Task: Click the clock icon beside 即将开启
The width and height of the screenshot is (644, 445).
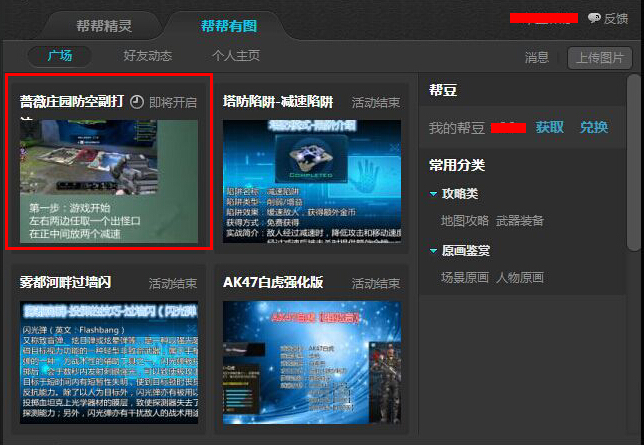Action: pos(137,102)
